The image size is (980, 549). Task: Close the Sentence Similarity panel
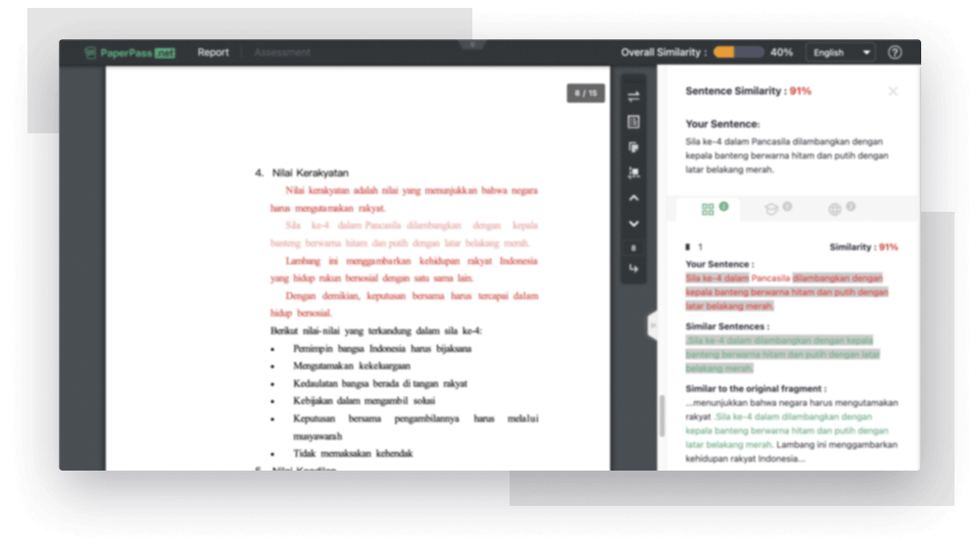[892, 91]
